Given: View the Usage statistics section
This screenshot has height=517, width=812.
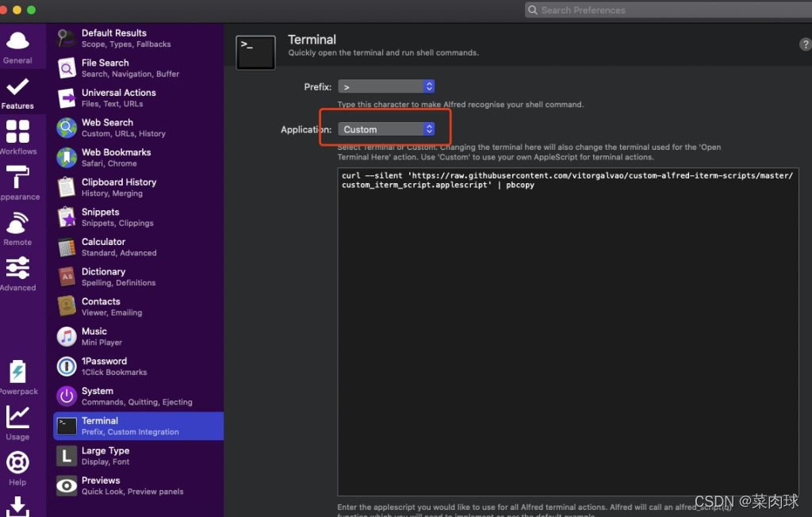Looking at the screenshot, I should [17, 422].
